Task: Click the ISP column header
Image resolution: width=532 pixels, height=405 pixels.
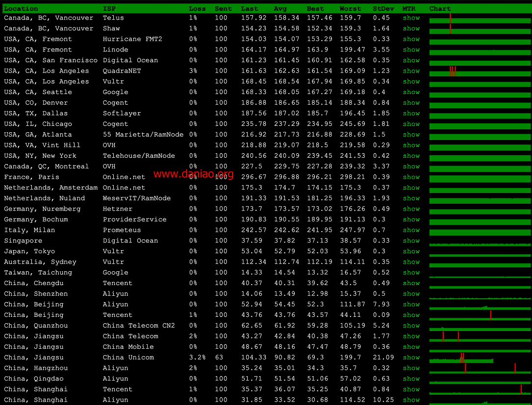Action: tap(109, 8)
